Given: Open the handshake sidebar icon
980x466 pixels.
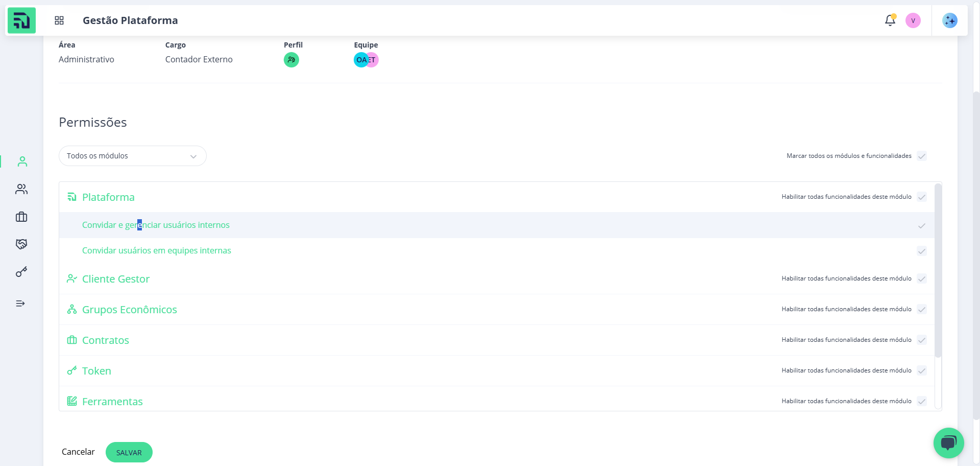Looking at the screenshot, I should (21, 244).
